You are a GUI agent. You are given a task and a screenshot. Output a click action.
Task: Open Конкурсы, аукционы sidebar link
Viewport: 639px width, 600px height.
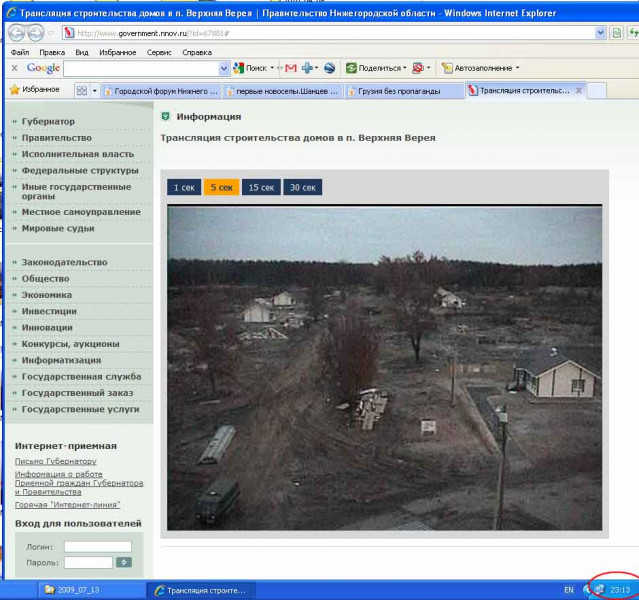pos(71,344)
